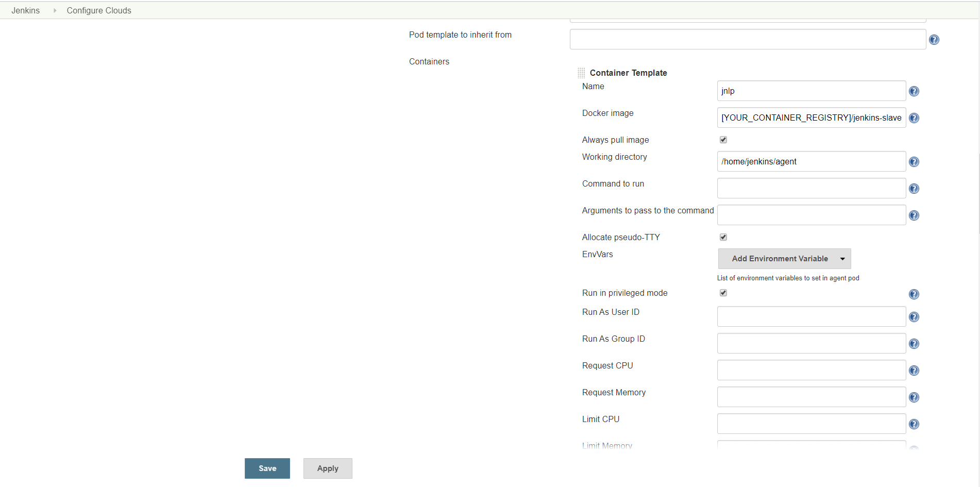
Task: Open help icon for Run As Group ID
Action: click(914, 344)
